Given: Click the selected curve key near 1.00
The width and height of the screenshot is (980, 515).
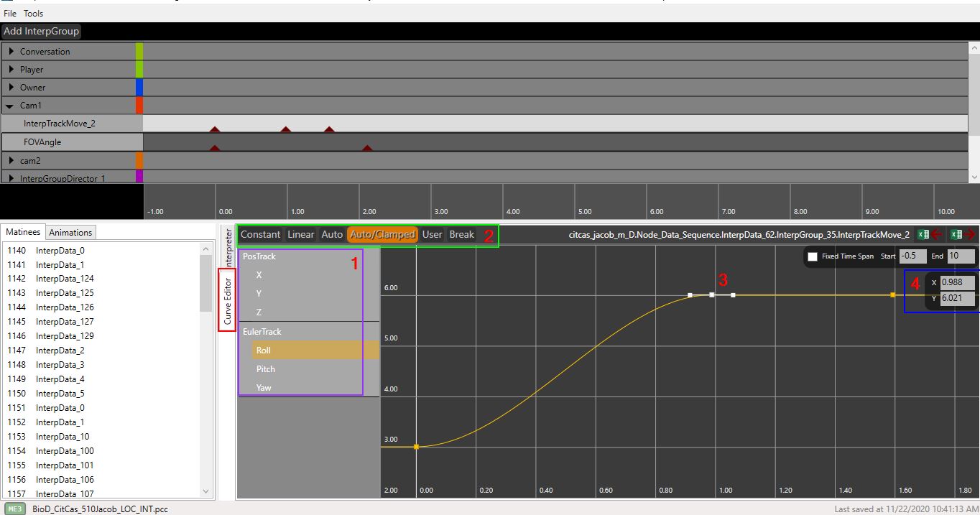Looking at the screenshot, I should pos(711,295).
